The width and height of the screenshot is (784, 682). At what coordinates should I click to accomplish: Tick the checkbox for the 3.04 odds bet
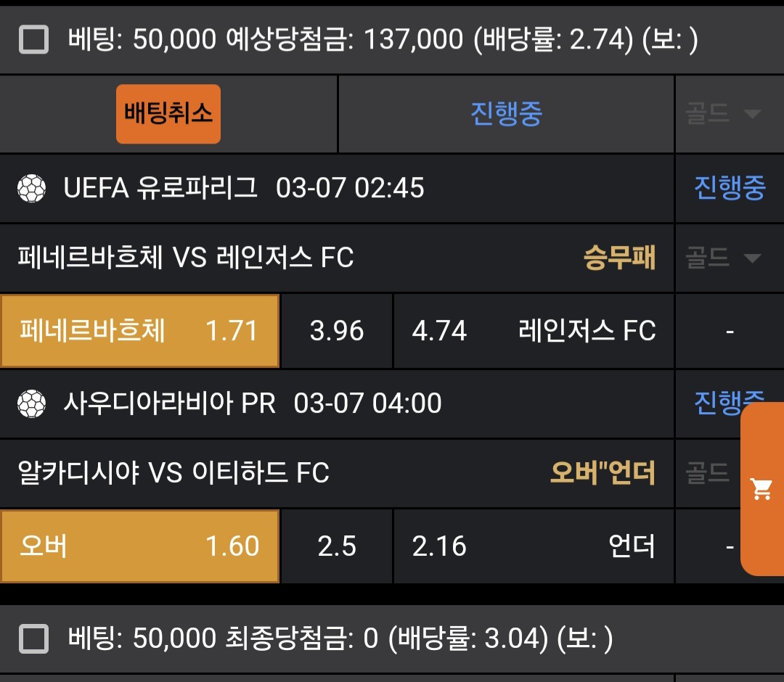pos(34,639)
